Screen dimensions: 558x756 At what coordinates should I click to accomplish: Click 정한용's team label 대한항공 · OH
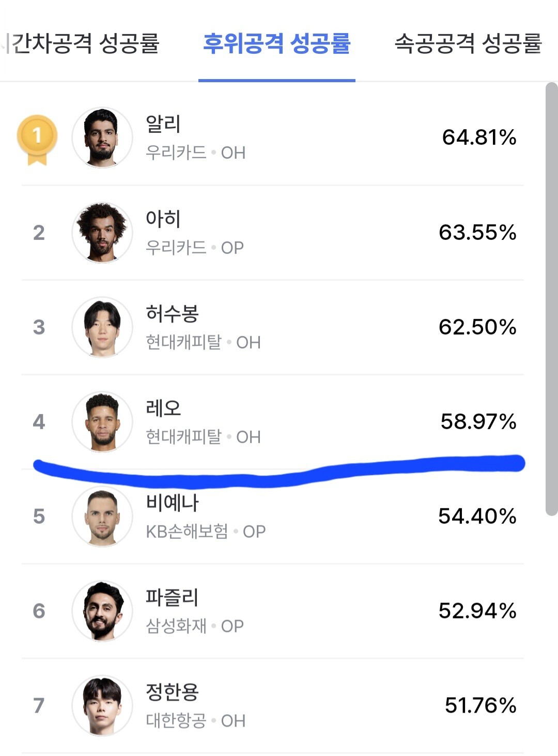[x=195, y=721]
